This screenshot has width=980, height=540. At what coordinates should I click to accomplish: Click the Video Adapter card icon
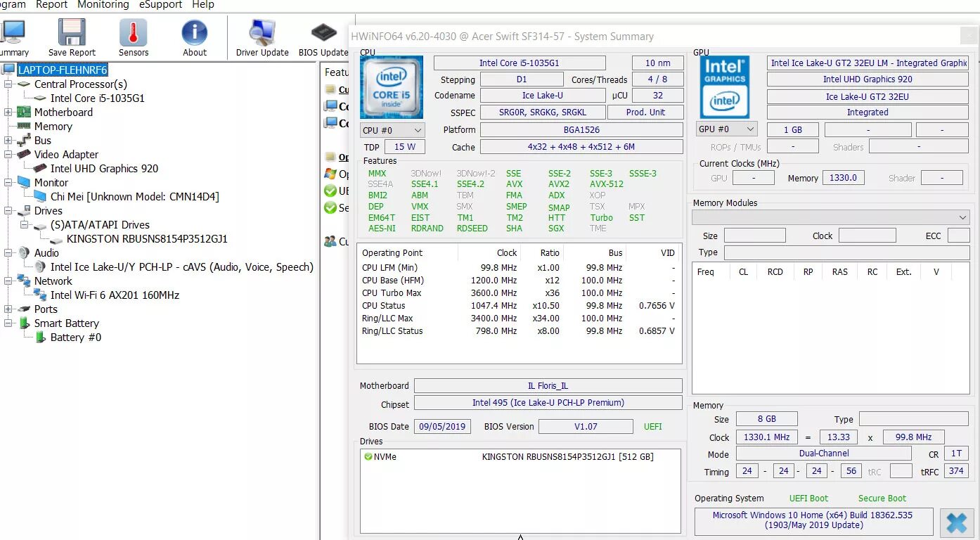coord(24,155)
